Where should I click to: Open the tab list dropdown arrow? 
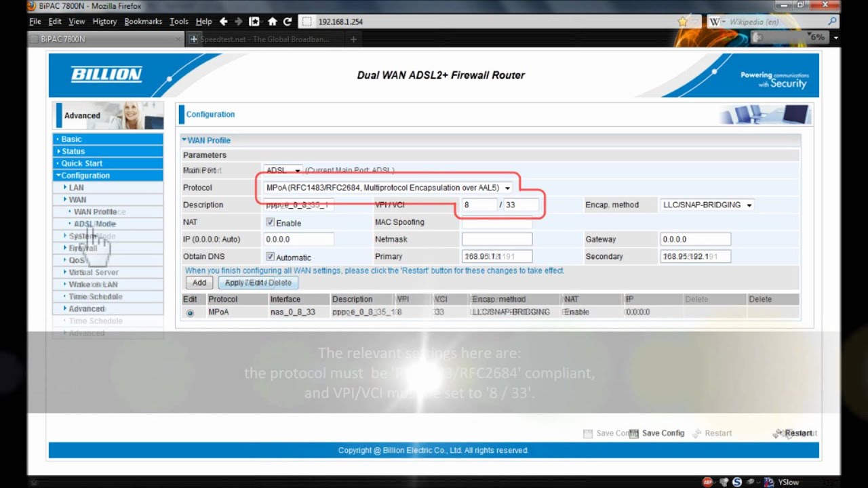point(837,39)
